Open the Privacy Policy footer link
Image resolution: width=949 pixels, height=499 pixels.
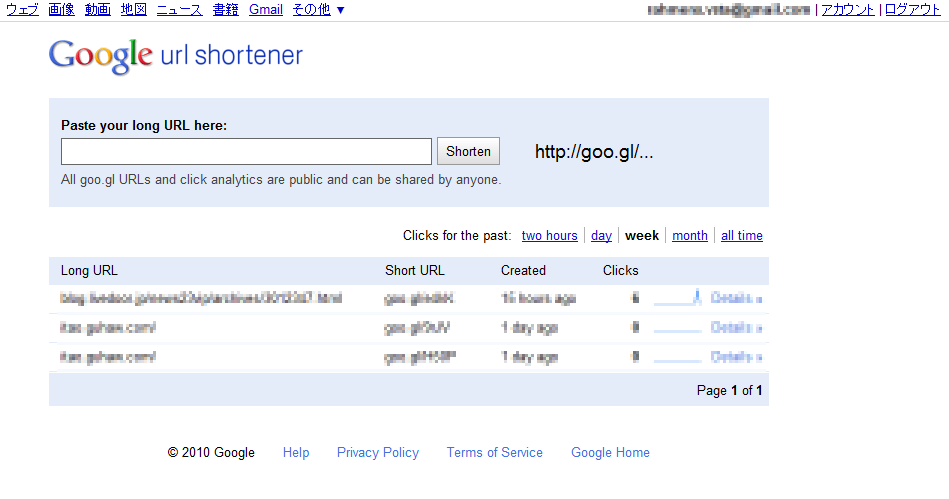378,452
